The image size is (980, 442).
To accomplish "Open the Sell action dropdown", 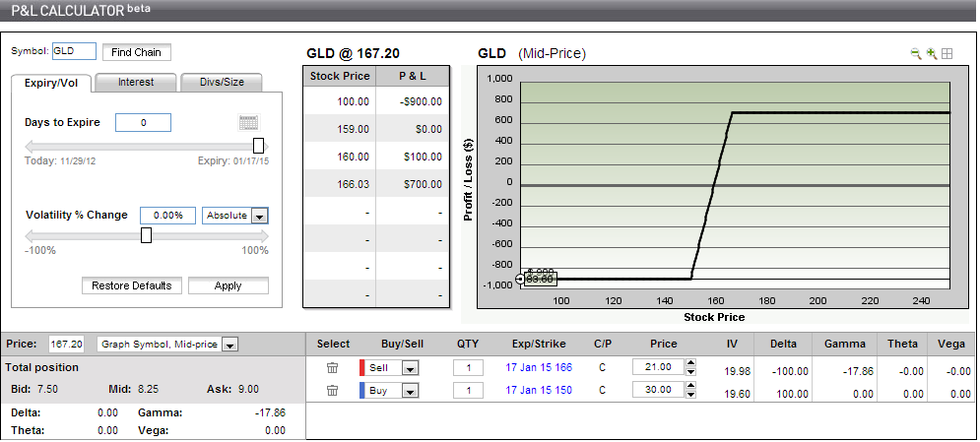I will click(410, 368).
